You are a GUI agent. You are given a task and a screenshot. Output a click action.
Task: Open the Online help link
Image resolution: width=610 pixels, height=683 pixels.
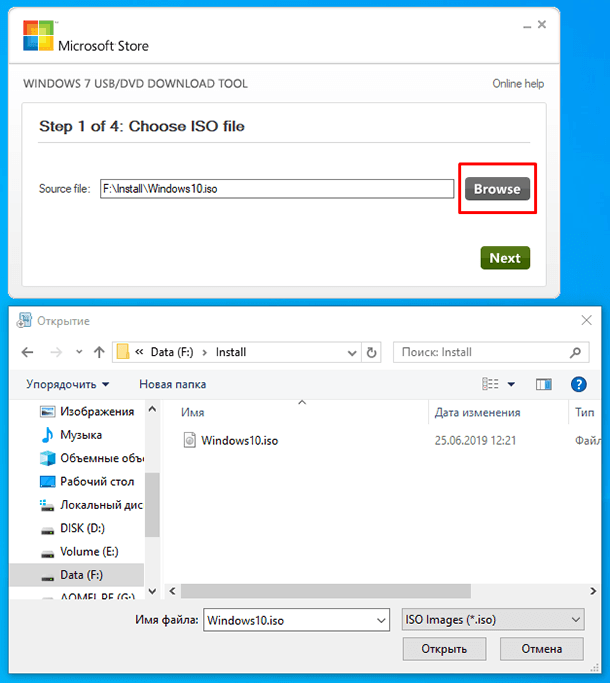pyautogui.click(x=518, y=83)
